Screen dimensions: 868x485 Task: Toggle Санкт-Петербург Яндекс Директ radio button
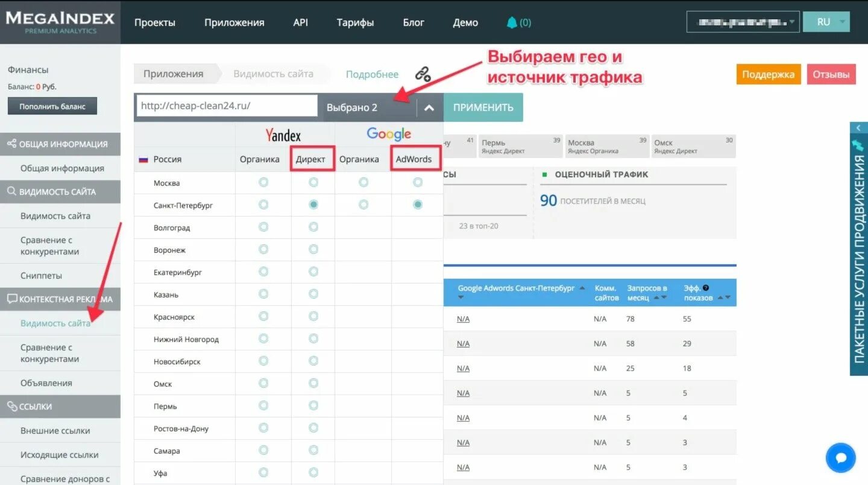(313, 204)
